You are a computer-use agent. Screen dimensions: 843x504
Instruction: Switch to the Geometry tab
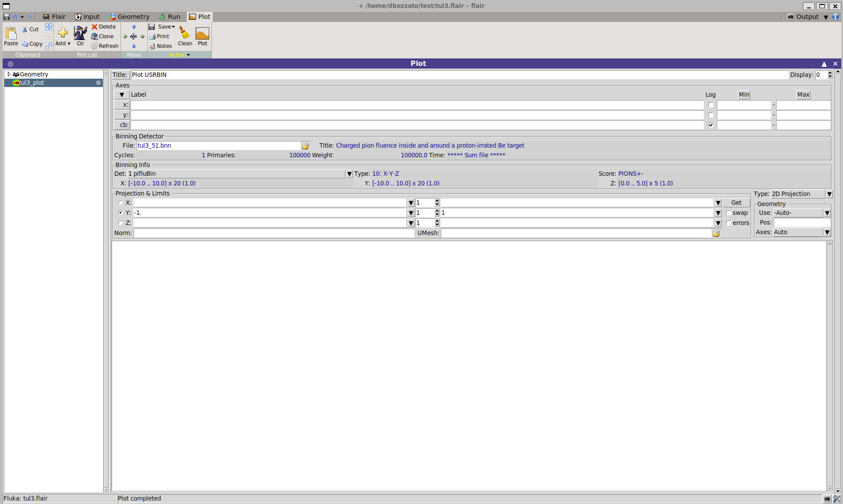129,17
